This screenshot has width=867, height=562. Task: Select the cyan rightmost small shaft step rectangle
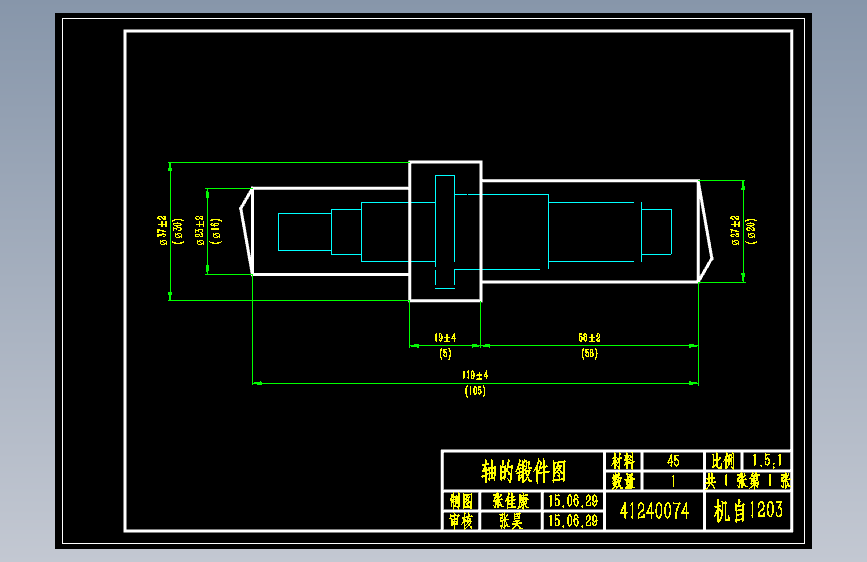[x=657, y=232]
